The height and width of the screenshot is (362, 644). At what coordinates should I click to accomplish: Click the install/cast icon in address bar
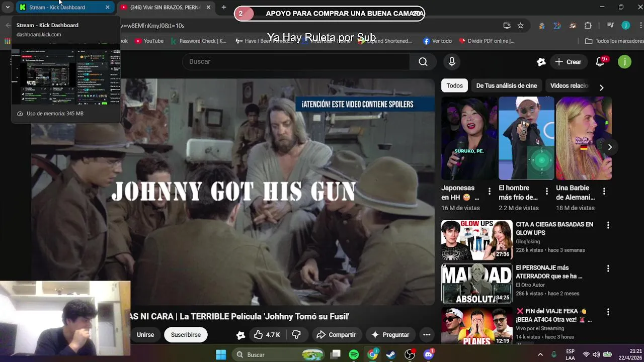click(507, 26)
